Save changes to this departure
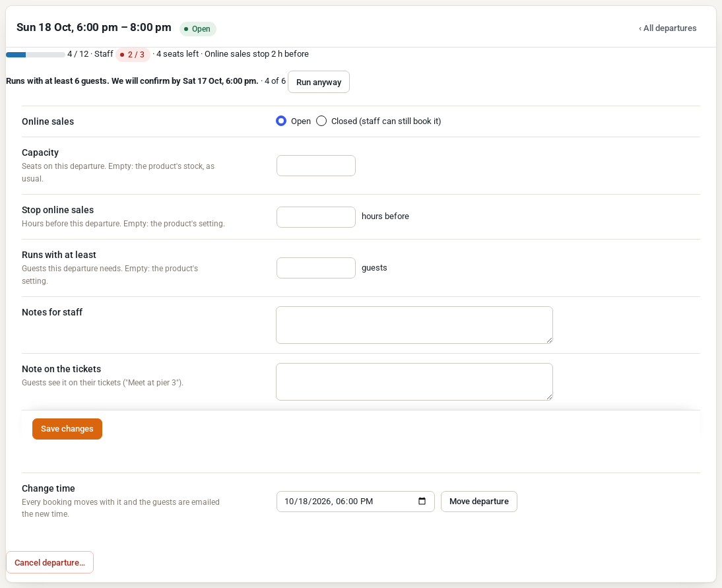The width and height of the screenshot is (722, 588). (x=67, y=429)
